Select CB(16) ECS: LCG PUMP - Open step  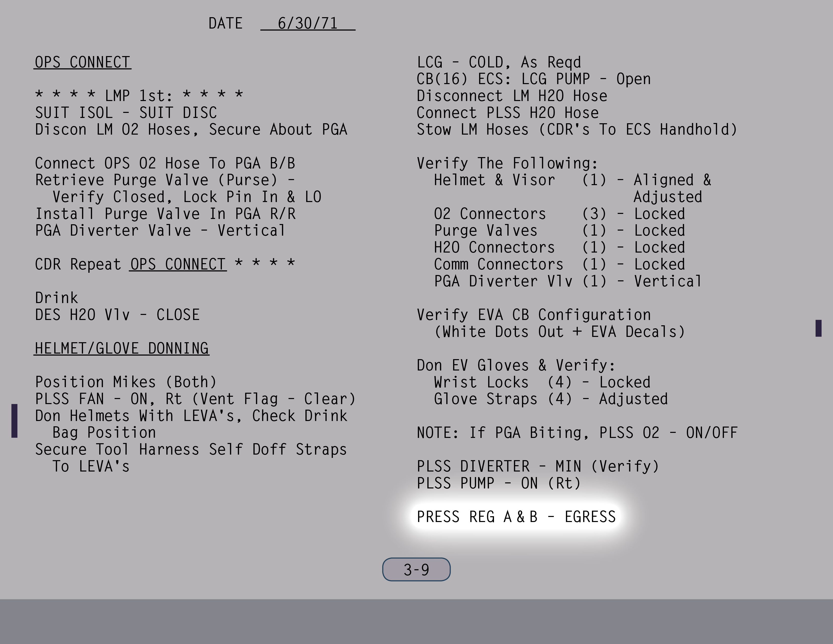pos(533,79)
